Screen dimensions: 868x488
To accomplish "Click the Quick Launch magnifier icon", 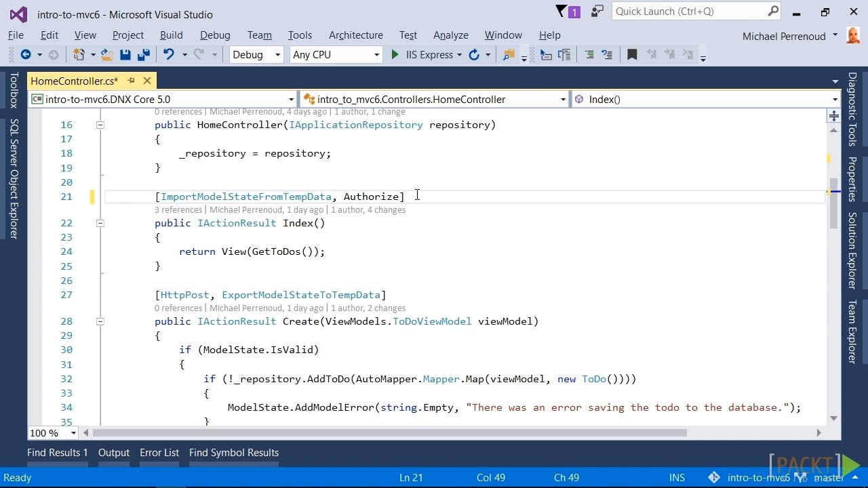I will click(x=773, y=12).
